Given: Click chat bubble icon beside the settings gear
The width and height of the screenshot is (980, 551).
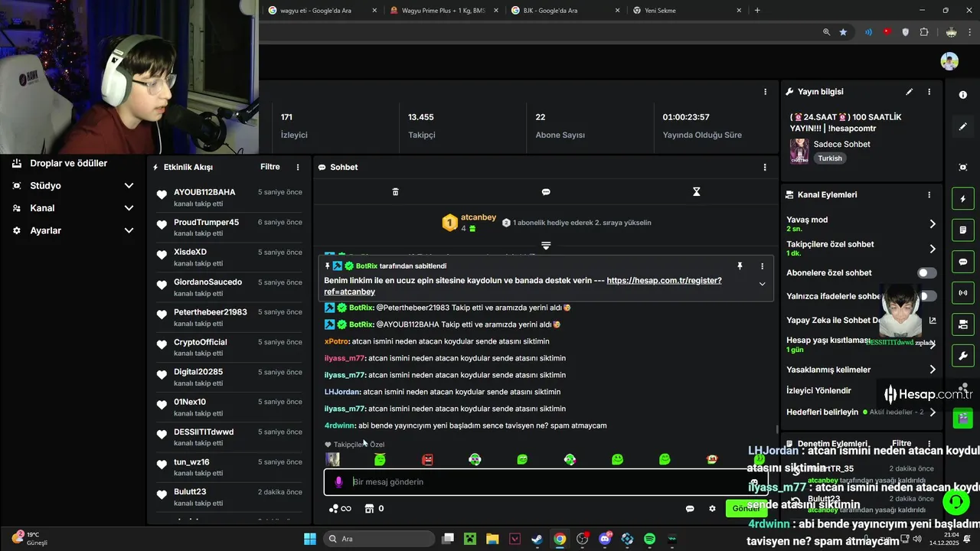Looking at the screenshot, I should coord(690,509).
